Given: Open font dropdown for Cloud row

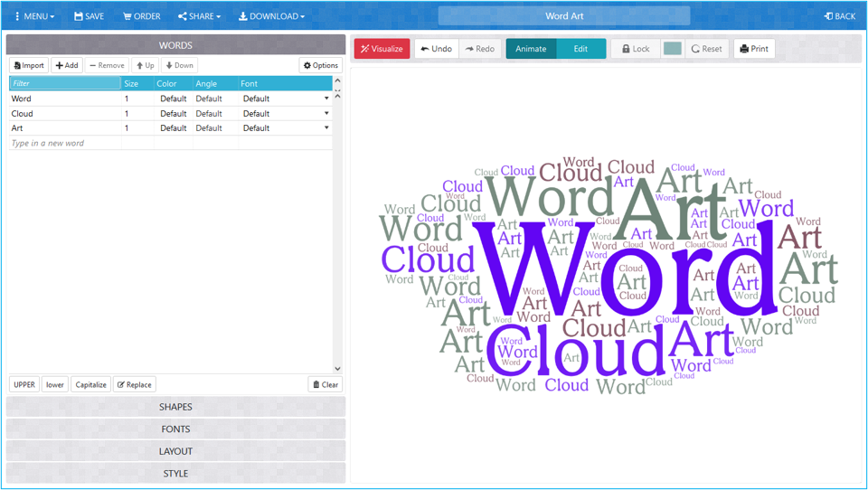Looking at the screenshot, I should 326,114.
